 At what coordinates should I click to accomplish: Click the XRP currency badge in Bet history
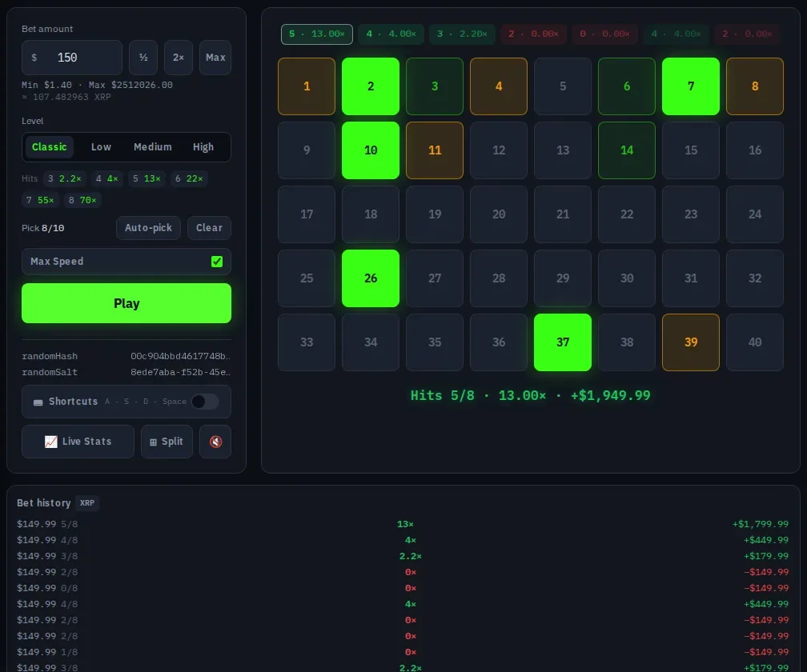pos(87,503)
